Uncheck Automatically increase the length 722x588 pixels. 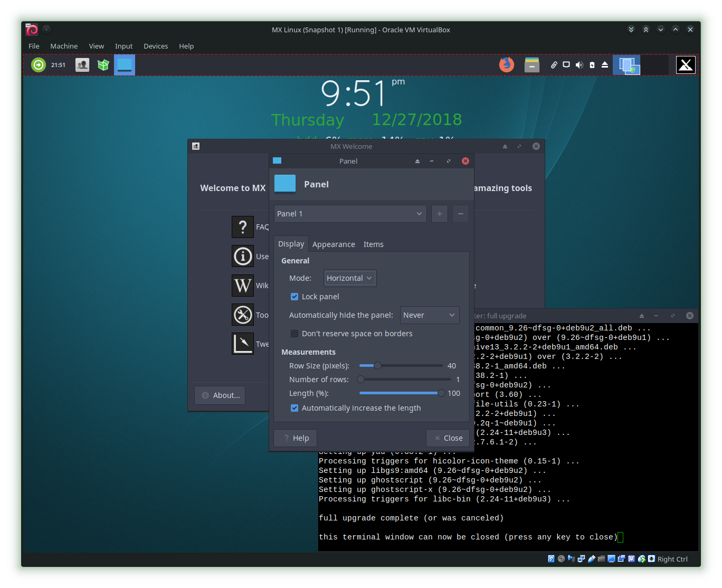[x=294, y=408]
